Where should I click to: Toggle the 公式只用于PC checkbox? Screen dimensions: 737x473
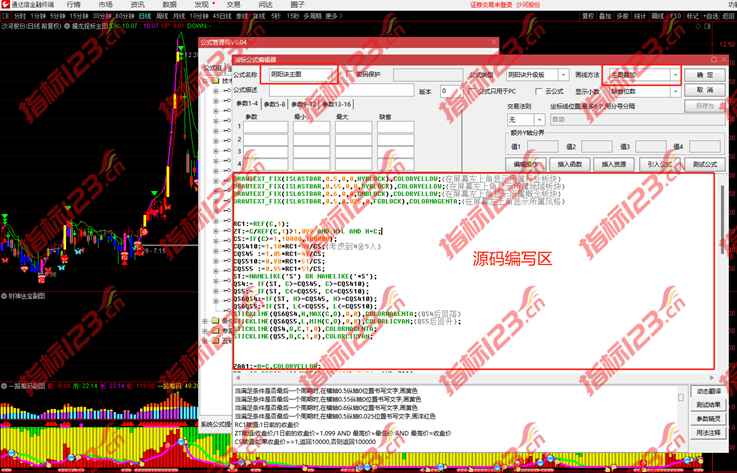pyautogui.click(x=470, y=91)
